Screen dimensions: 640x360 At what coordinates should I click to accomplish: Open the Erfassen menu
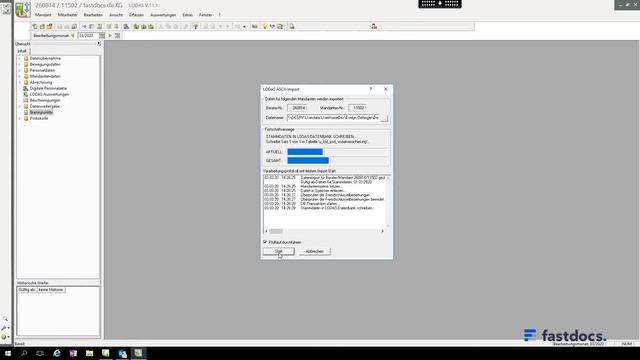136,15
